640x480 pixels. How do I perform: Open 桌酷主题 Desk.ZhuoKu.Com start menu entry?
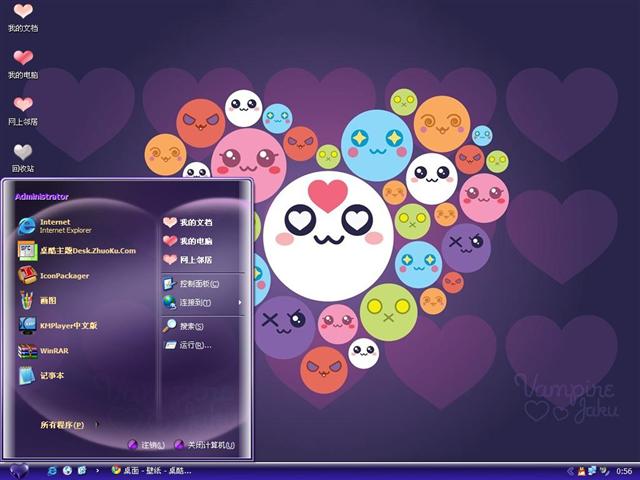pos(77,251)
